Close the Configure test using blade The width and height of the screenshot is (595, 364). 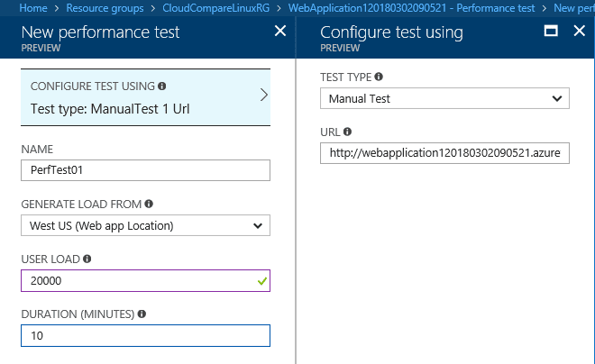pos(579,31)
